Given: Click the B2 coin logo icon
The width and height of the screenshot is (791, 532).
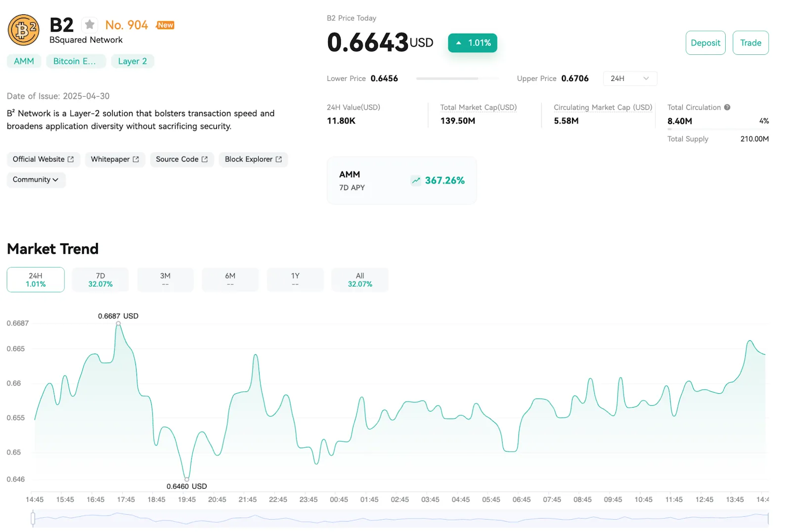Looking at the screenshot, I should pos(23,30).
